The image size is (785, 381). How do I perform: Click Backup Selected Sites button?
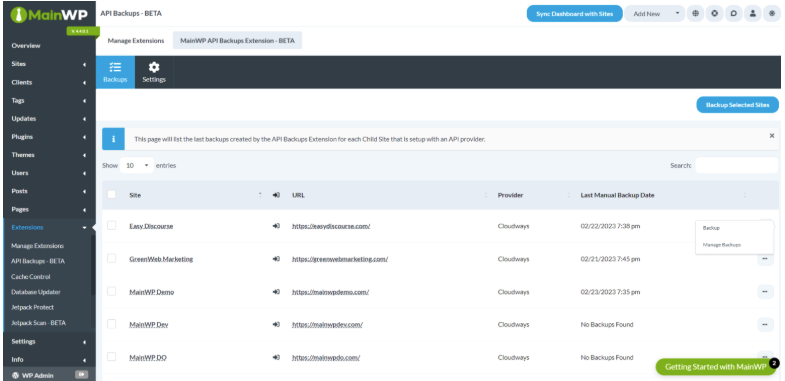point(737,105)
